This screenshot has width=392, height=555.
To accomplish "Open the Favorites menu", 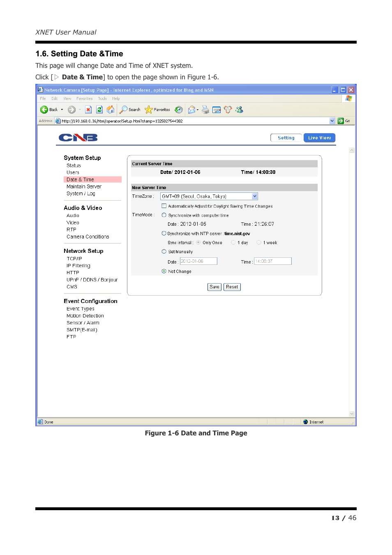I will point(84,99).
